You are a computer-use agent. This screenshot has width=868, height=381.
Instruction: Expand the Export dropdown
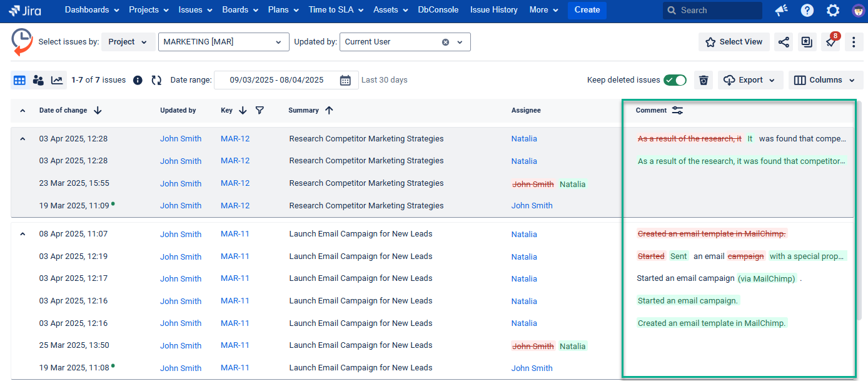(749, 80)
